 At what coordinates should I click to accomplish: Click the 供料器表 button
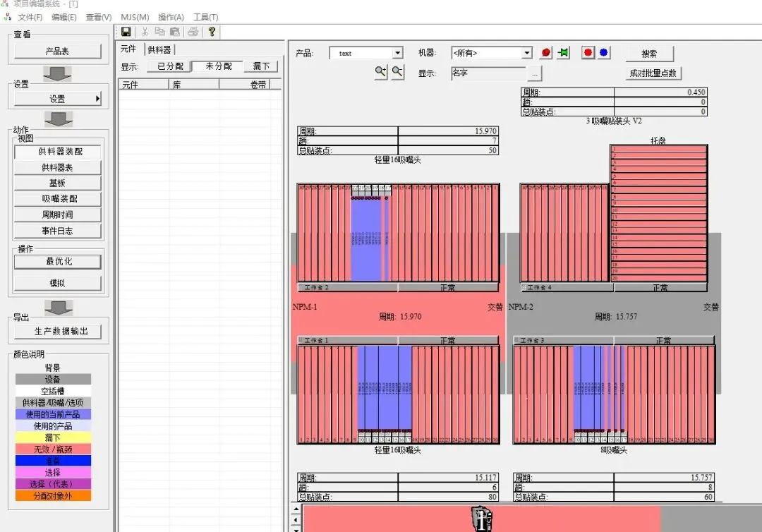(x=58, y=168)
